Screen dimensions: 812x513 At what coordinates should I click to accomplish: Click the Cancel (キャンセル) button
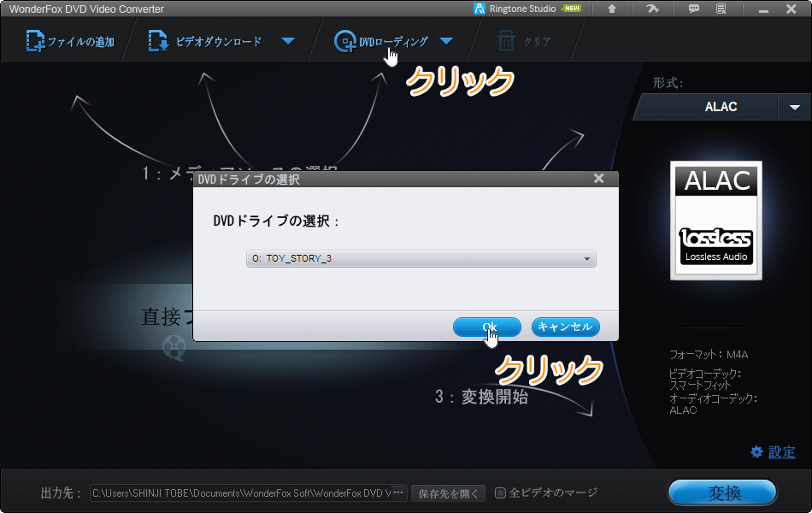[x=566, y=327]
